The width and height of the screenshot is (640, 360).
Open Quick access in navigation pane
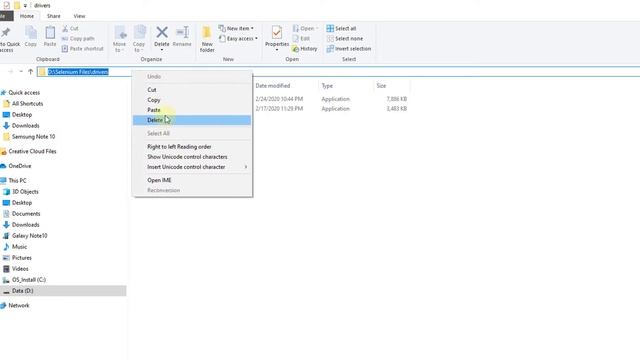click(x=24, y=93)
